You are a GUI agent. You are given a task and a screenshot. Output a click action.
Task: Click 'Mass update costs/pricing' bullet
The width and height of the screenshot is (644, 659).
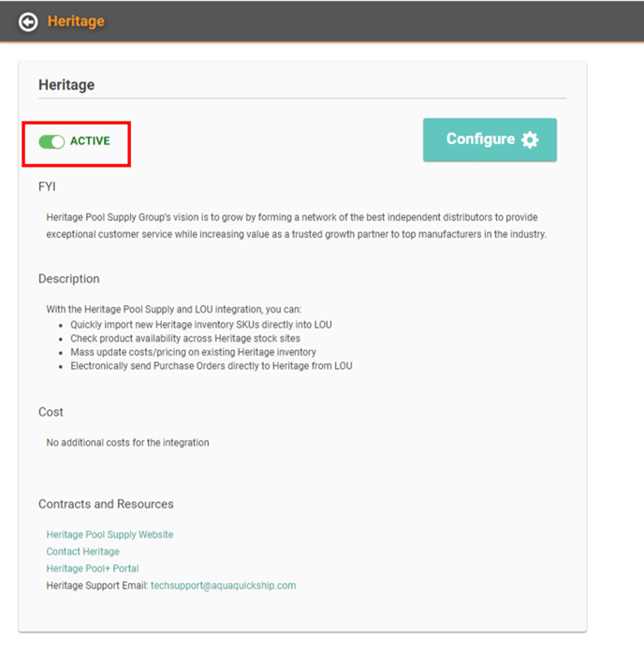tap(194, 352)
